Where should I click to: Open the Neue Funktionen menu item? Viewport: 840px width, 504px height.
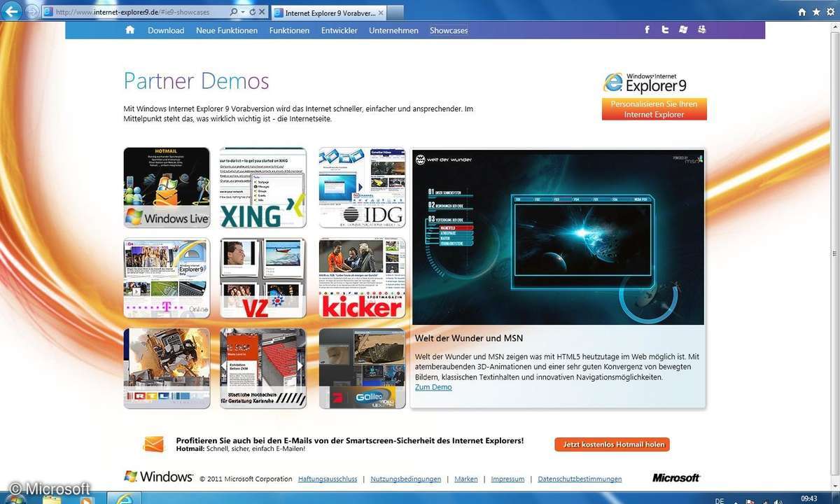(x=227, y=30)
